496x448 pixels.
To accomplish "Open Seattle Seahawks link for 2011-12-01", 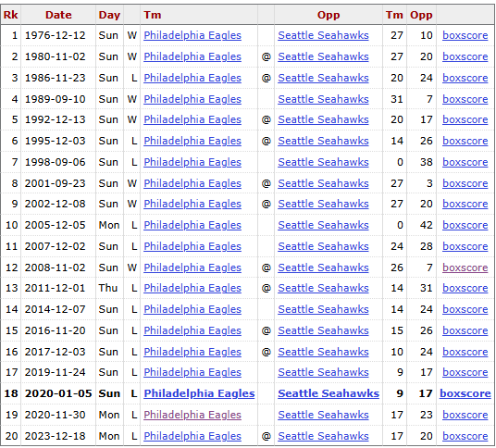I will tap(323, 288).
